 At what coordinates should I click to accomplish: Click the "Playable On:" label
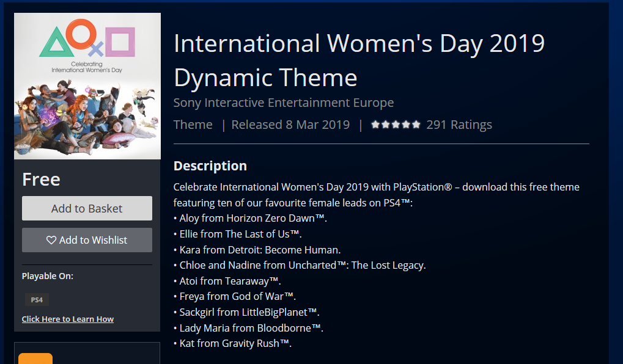pyautogui.click(x=47, y=276)
